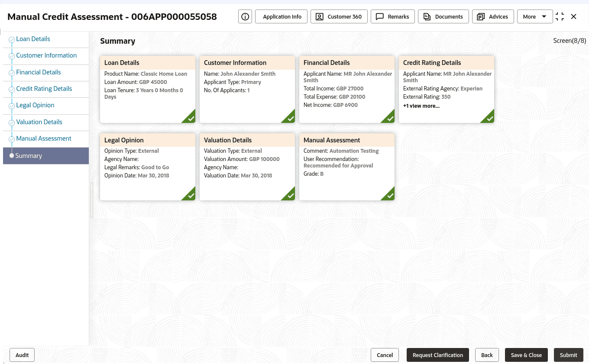Submit the credit assessment

click(569, 355)
